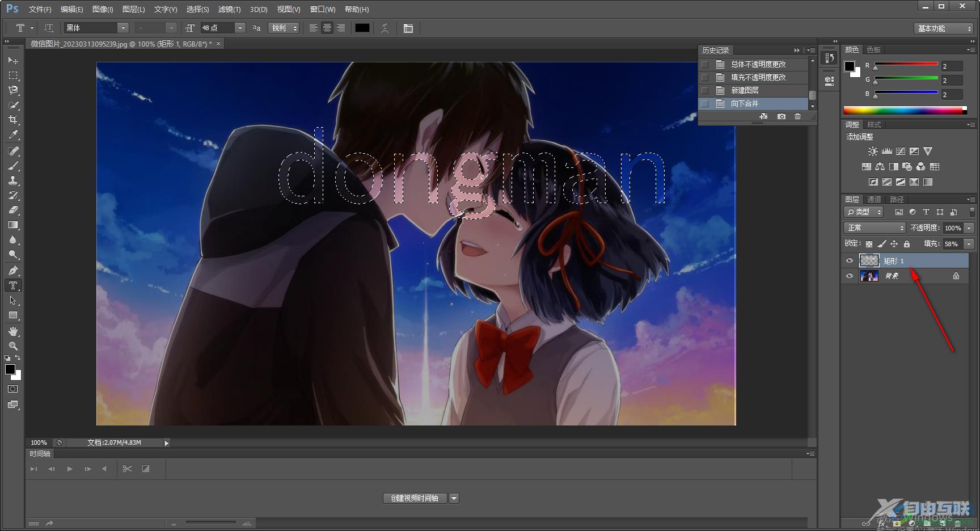
Task: Open blend mode dropdown 正常
Action: [x=875, y=227]
